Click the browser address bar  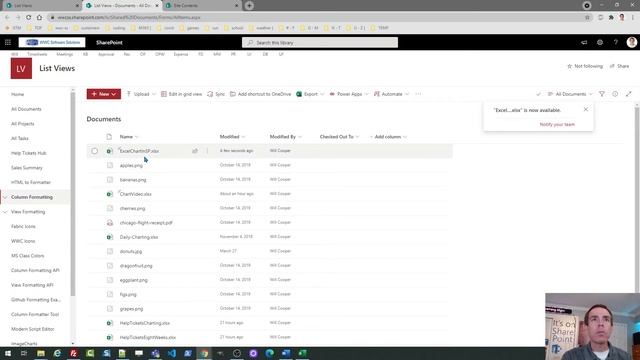tap(318, 18)
